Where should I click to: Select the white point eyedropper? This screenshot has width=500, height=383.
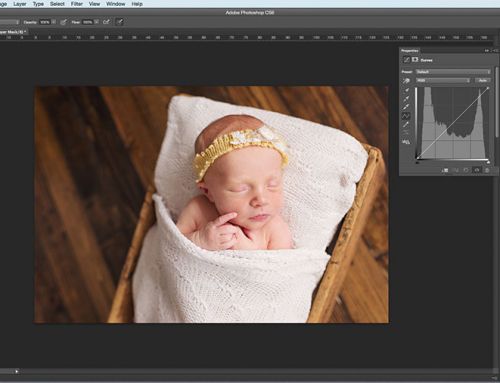406,107
